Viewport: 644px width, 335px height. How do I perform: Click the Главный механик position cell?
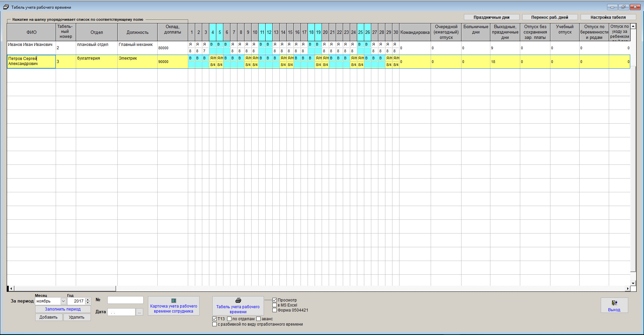click(138, 48)
